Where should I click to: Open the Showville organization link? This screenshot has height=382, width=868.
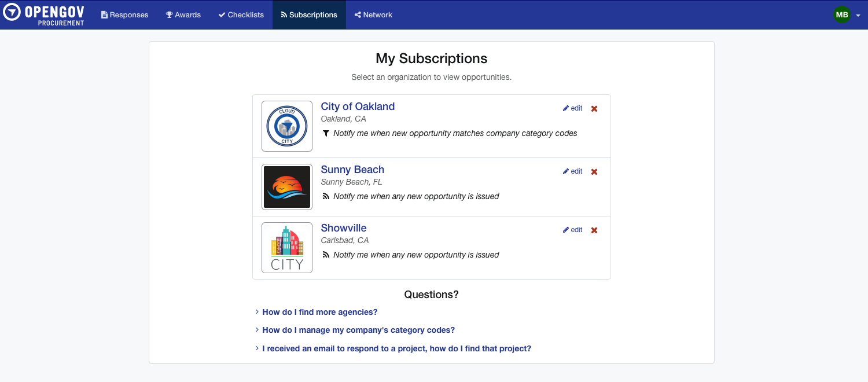point(344,228)
